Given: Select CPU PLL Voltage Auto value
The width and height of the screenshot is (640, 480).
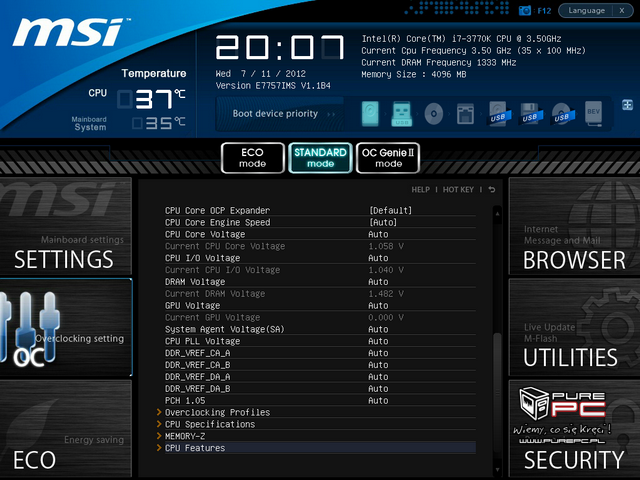Looking at the screenshot, I should 378,341.
